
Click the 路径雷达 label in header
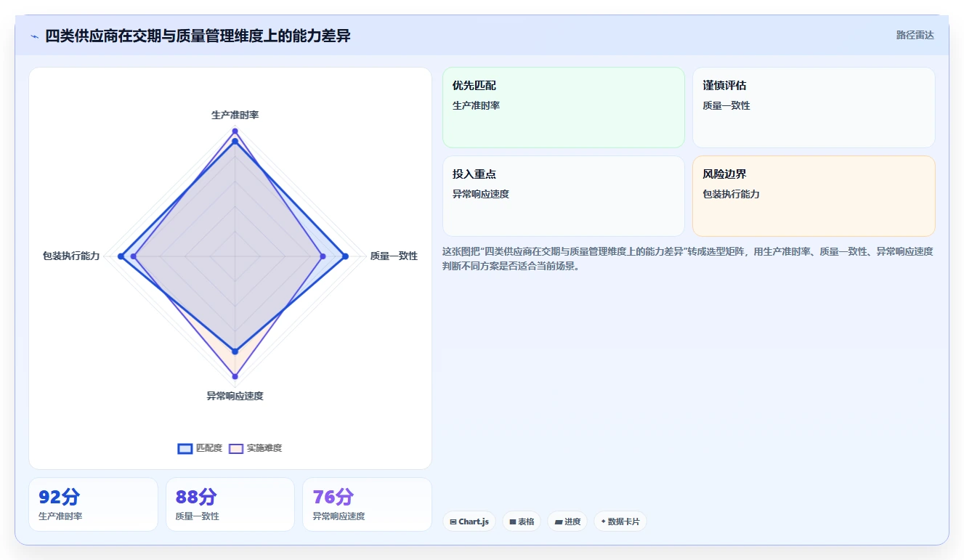tap(915, 35)
